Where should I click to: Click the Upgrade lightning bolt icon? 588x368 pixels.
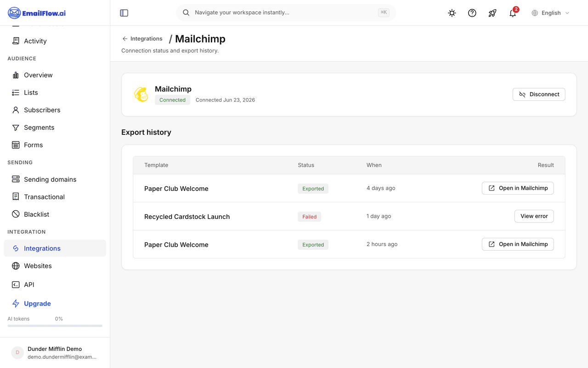(16, 304)
